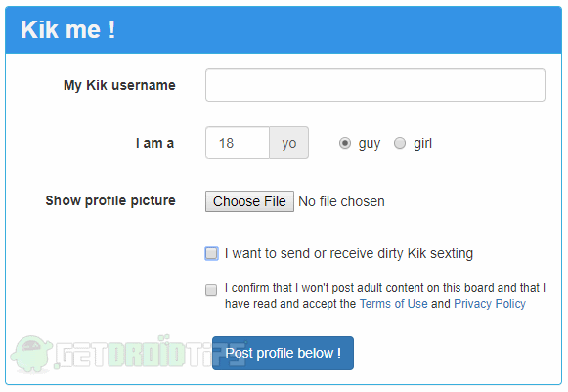The height and width of the screenshot is (392, 568).
Task: Click the No file chosen text
Action: [x=341, y=201]
